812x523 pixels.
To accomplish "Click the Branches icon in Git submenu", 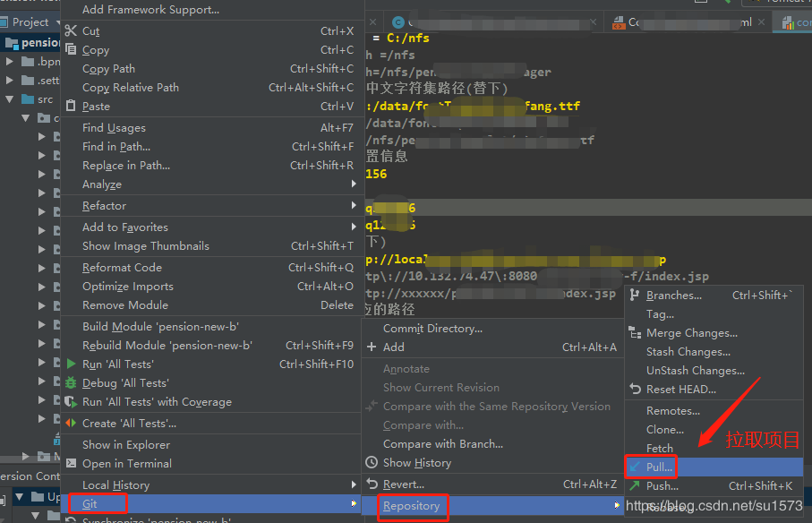I will click(x=635, y=296).
